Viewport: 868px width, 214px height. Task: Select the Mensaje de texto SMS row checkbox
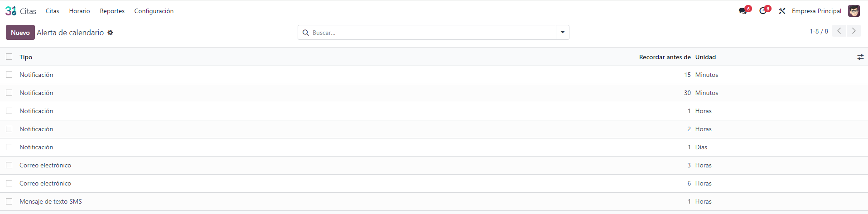(9, 201)
